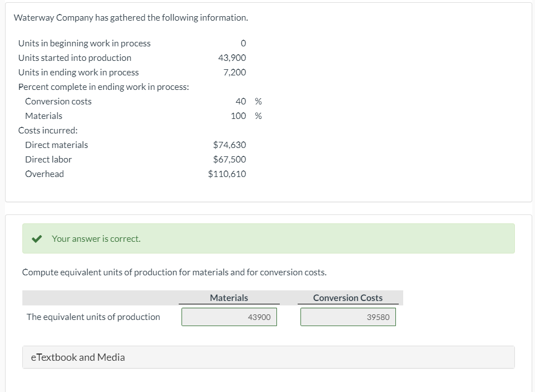The image size is (535, 392).
Task: Open the eTextbook and Media section
Action: click(x=269, y=357)
